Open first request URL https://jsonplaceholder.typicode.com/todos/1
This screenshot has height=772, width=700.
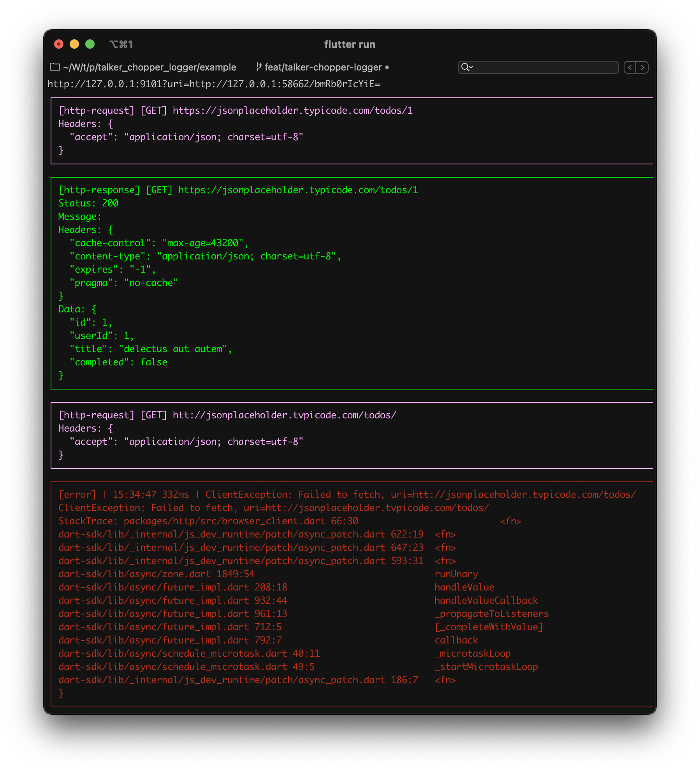tap(292, 111)
